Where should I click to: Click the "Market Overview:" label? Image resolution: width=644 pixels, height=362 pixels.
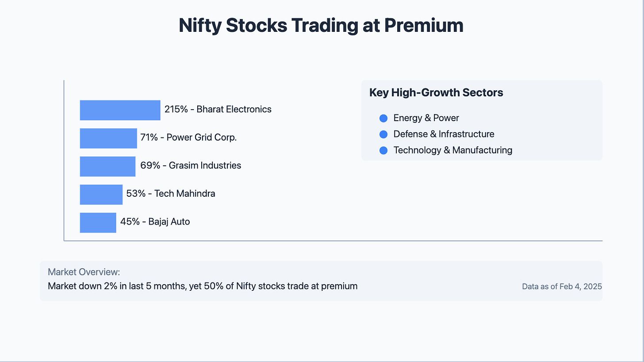(84, 272)
